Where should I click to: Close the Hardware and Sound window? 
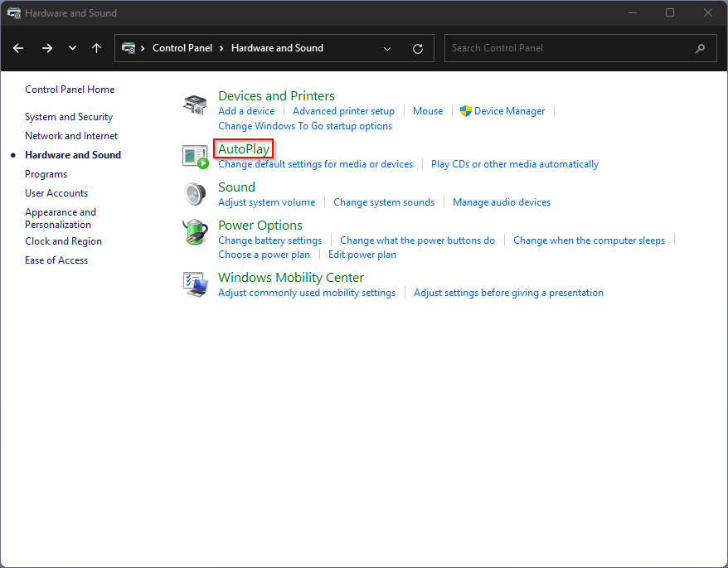point(707,12)
